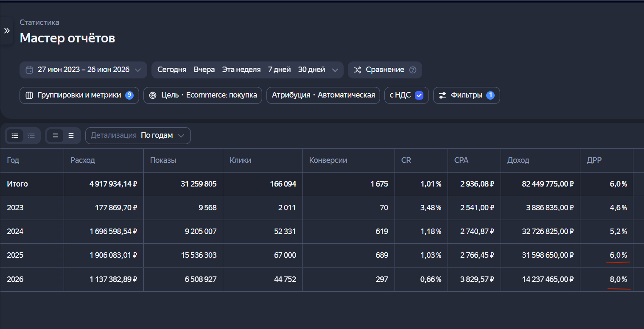
Task: Sort by the Конверсии column header
Action: (328, 160)
